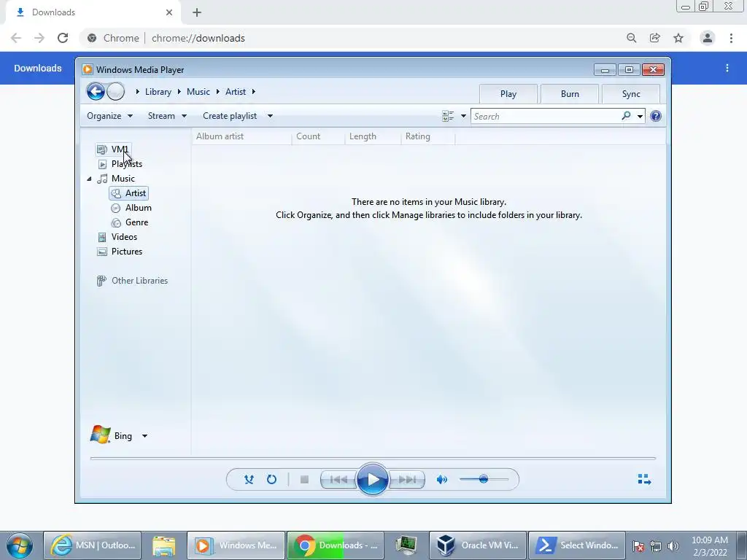
Task: Click the seek bar above playback controls
Action: (373, 458)
